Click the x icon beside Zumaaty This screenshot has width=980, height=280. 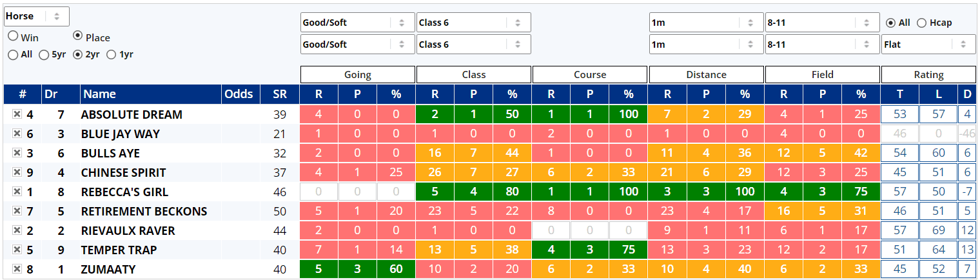coord(17,269)
